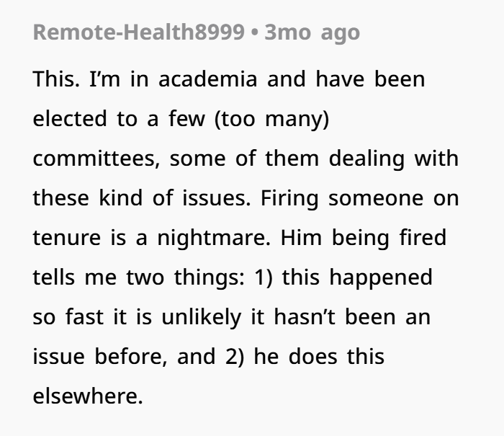Click the word "hasn’t" in the comment

point(305,317)
